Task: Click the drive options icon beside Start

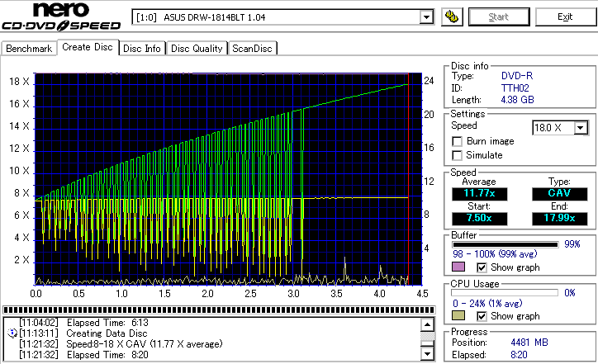Action: coord(451,17)
